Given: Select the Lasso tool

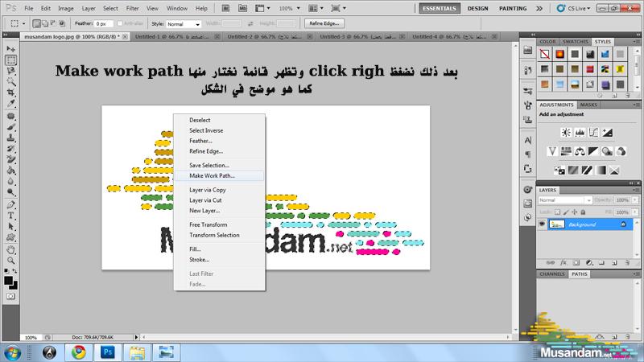Looking at the screenshot, I should coord(10,71).
